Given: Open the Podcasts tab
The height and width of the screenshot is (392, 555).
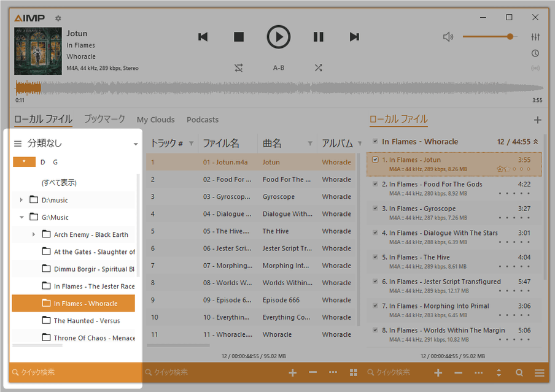Looking at the screenshot, I should click(x=203, y=120).
